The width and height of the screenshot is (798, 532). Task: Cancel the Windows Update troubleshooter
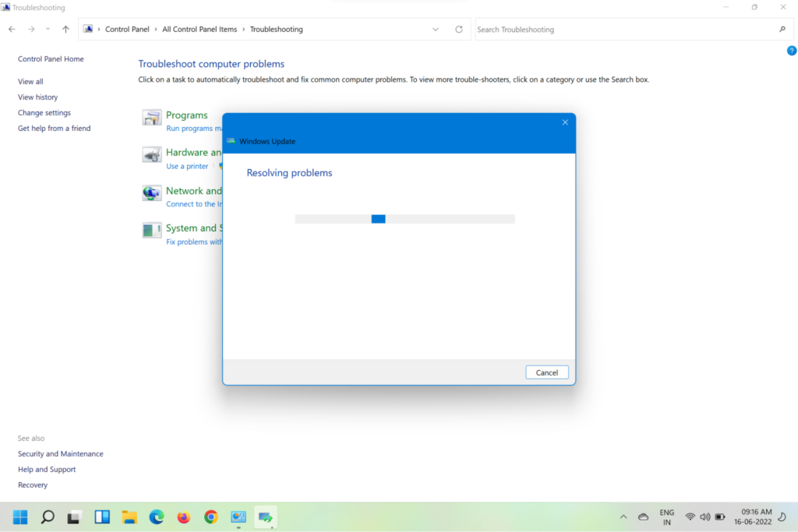(x=547, y=372)
